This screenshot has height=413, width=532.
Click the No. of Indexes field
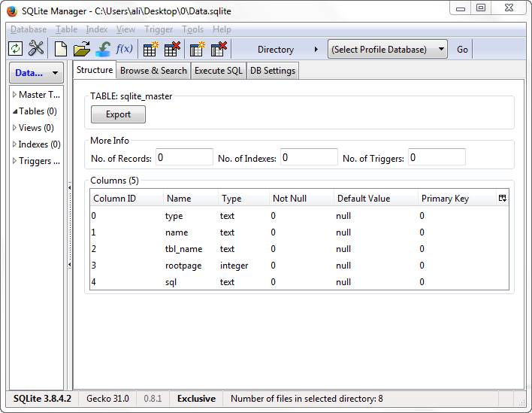pos(309,157)
